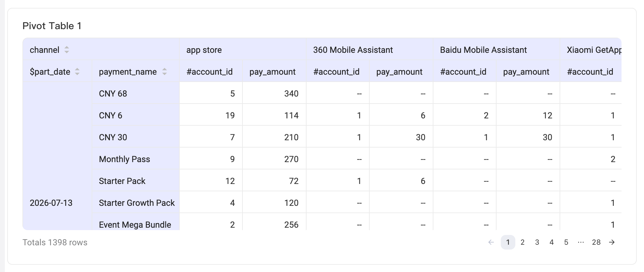
Task: Click Baidu pay_amount 12 in CNY 6 row
Action: (547, 115)
